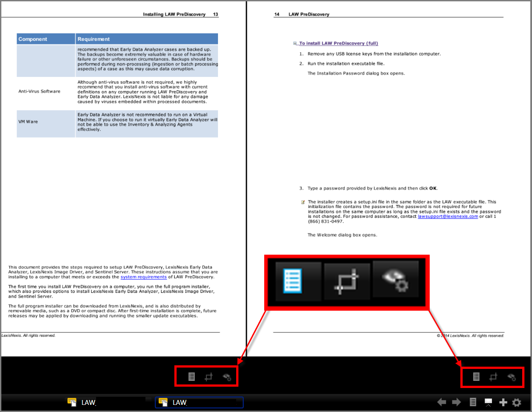The height and width of the screenshot is (412, 532).
Task: Click the 'LAW PreDiscovery' header on page 14
Action: pos(309,14)
